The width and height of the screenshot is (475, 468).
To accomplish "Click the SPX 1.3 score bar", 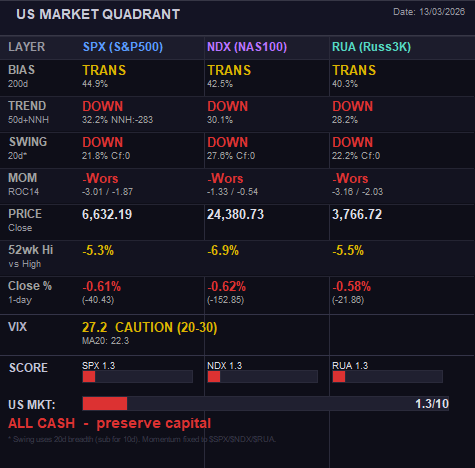I will pos(137,377).
